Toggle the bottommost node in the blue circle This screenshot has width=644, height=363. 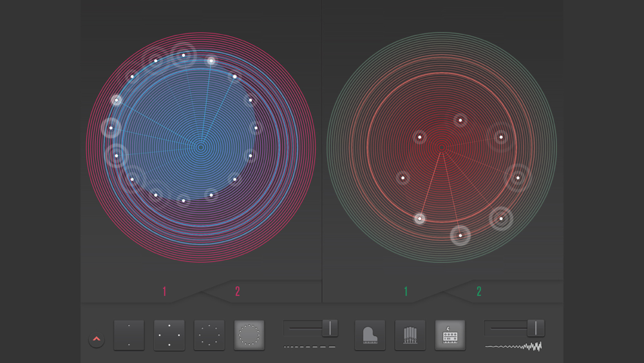(184, 201)
